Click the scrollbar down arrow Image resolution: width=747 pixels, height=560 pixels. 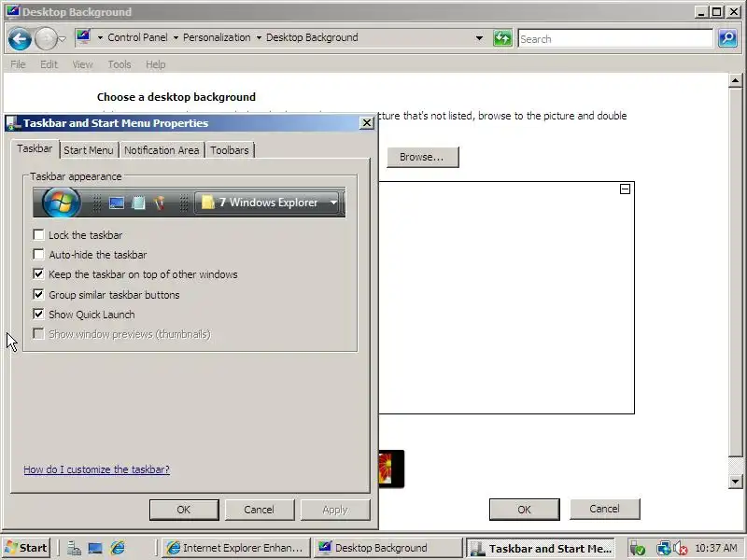click(735, 482)
